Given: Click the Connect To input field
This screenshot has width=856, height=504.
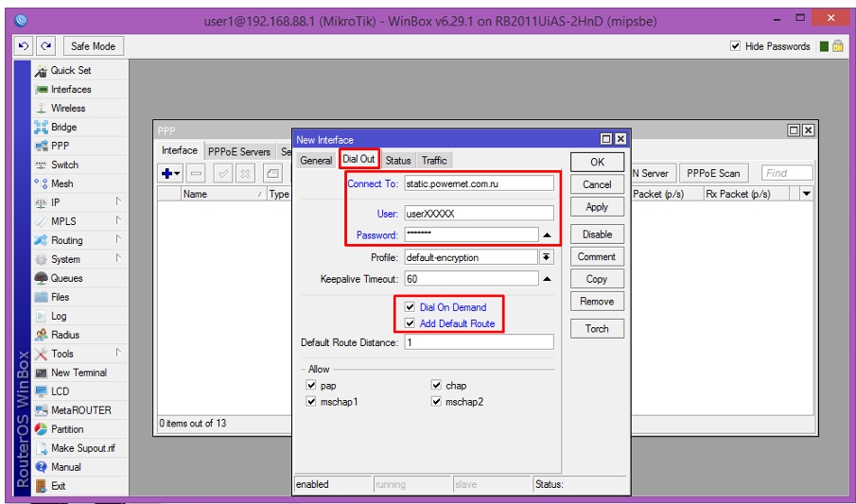Looking at the screenshot, I should tap(480, 183).
